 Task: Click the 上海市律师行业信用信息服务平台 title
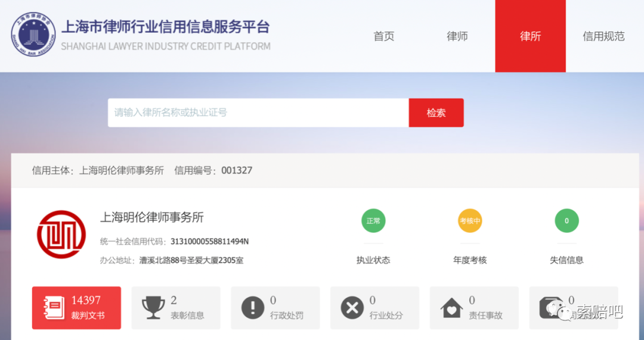(166, 27)
